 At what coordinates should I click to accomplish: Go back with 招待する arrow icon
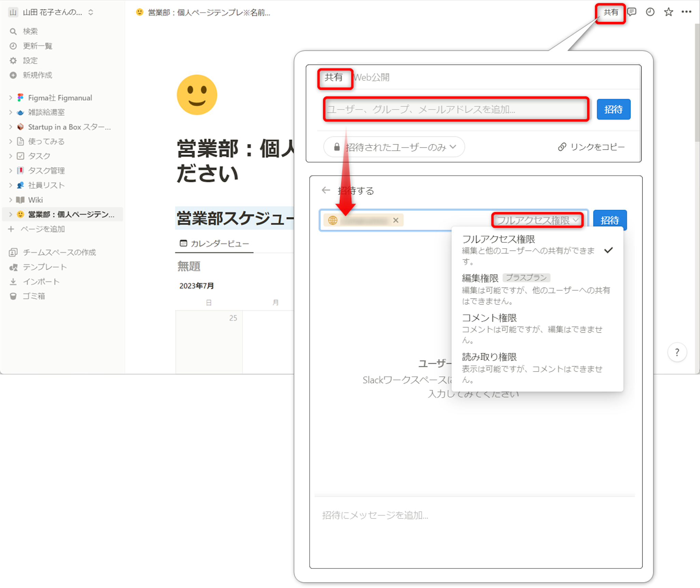[x=326, y=190]
